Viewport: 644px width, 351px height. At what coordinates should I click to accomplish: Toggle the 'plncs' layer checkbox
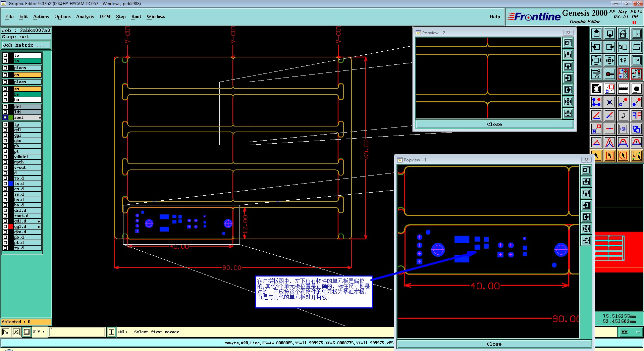[5, 68]
